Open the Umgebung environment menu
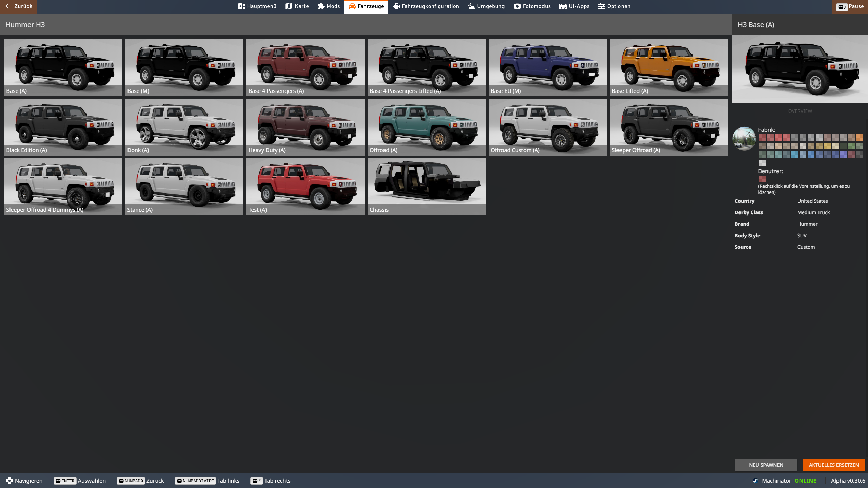The height and width of the screenshot is (488, 868). [486, 6]
